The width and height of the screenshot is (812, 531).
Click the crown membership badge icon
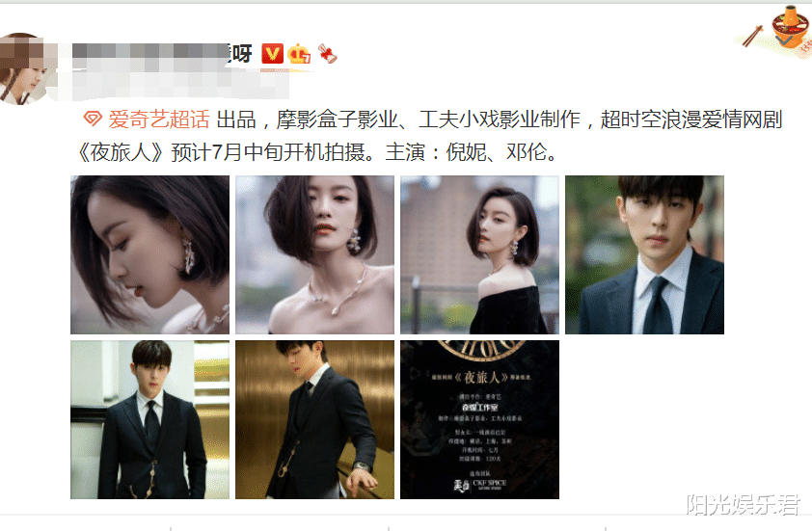pyautogui.click(x=299, y=54)
